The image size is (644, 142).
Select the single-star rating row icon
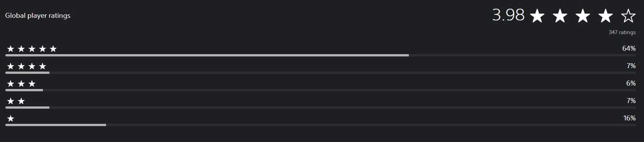pyautogui.click(x=11, y=118)
